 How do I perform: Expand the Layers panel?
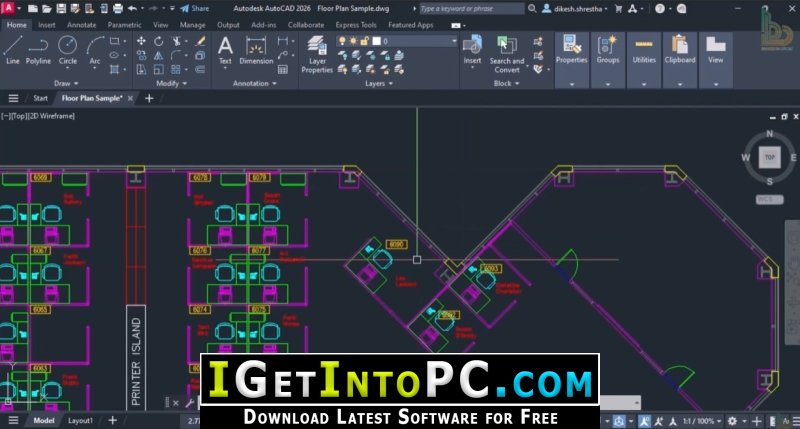point(379,83)
